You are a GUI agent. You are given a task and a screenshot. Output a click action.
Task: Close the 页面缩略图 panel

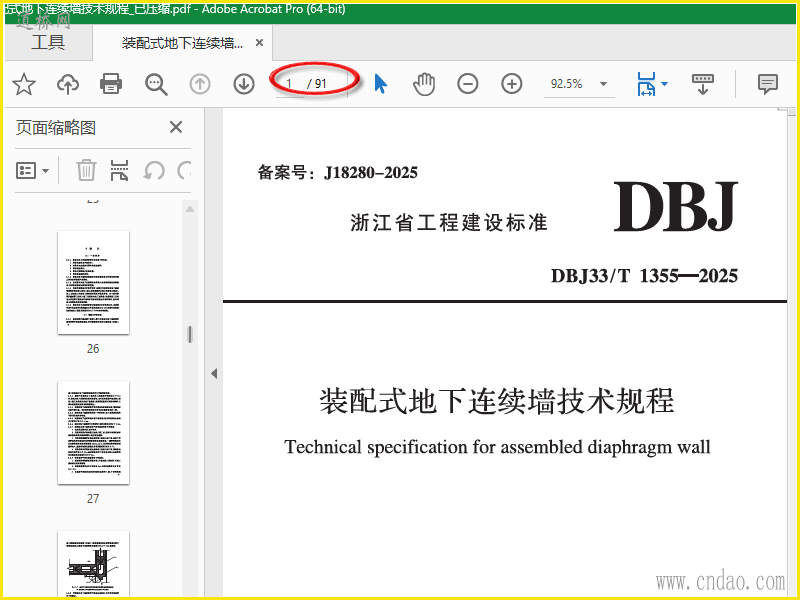coord(176,127)
